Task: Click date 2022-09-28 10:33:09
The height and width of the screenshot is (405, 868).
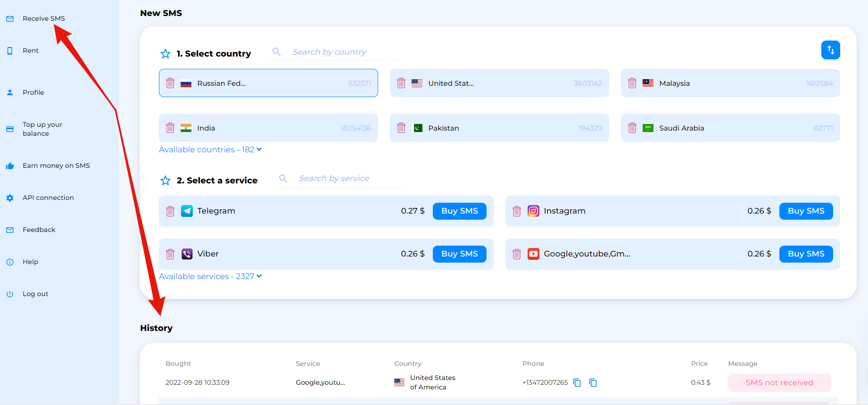Action: [198, 382]
